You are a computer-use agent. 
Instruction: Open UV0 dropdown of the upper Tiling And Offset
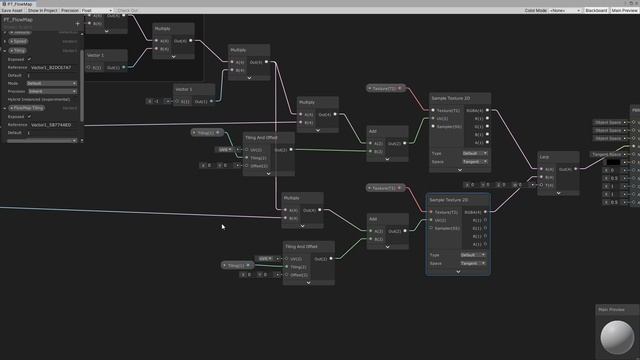pos(225,150)
